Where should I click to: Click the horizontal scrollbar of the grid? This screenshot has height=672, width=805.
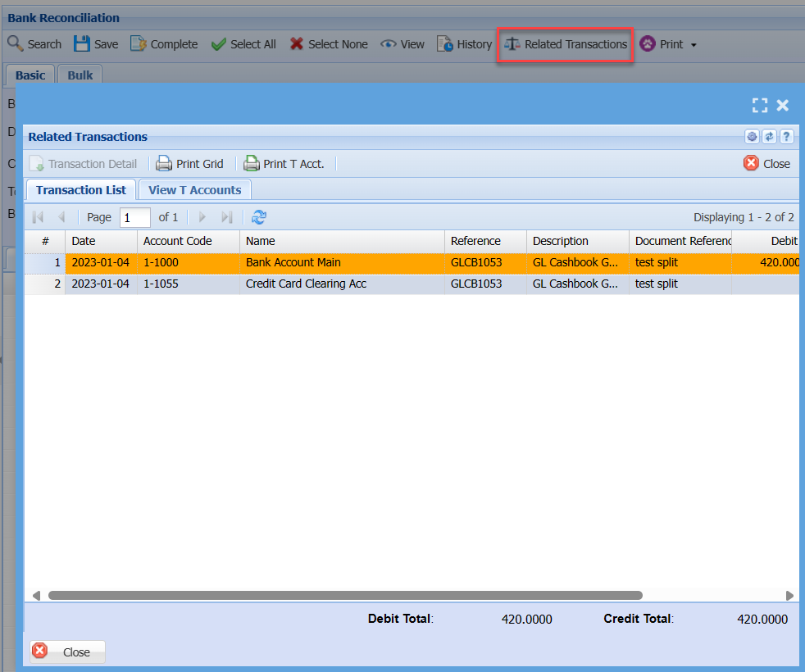344,596
